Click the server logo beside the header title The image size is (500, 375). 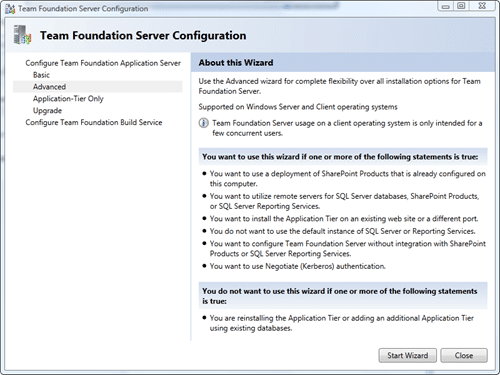click(22, 35)
